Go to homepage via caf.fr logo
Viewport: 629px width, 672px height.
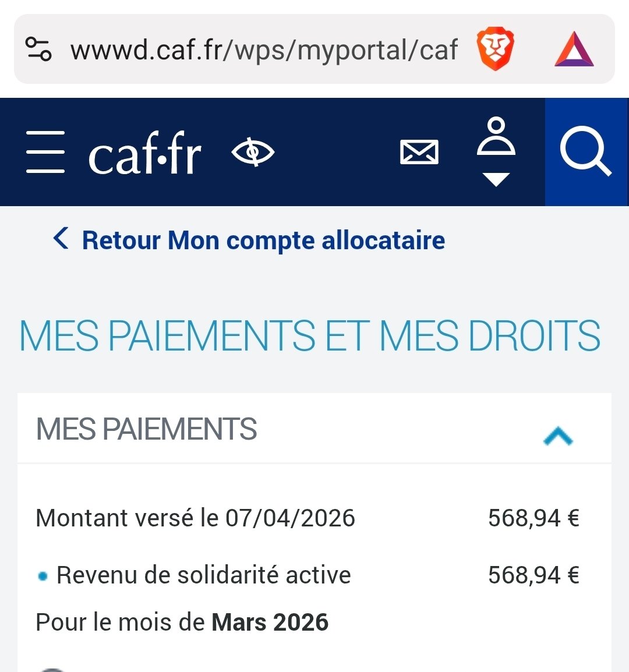point(145,154)
